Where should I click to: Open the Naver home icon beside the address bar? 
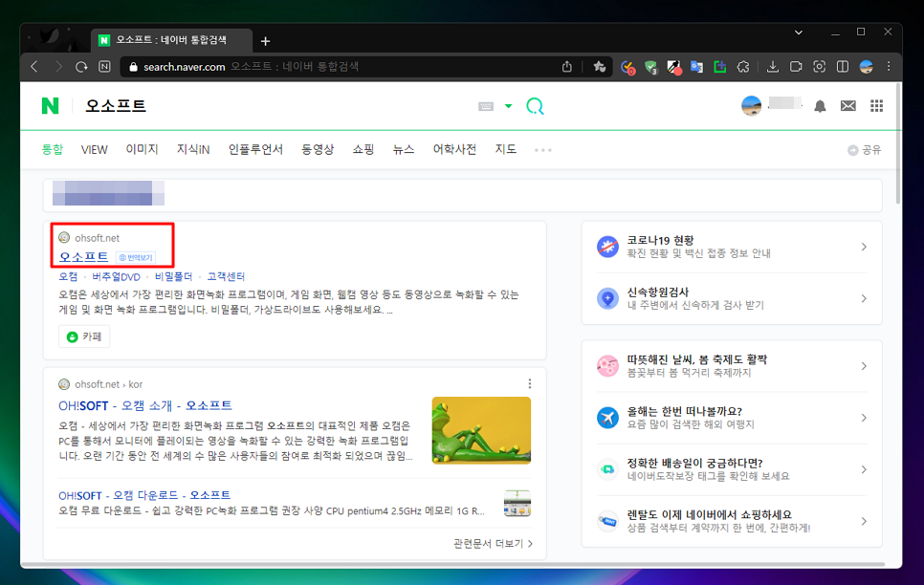coord(104,67)
